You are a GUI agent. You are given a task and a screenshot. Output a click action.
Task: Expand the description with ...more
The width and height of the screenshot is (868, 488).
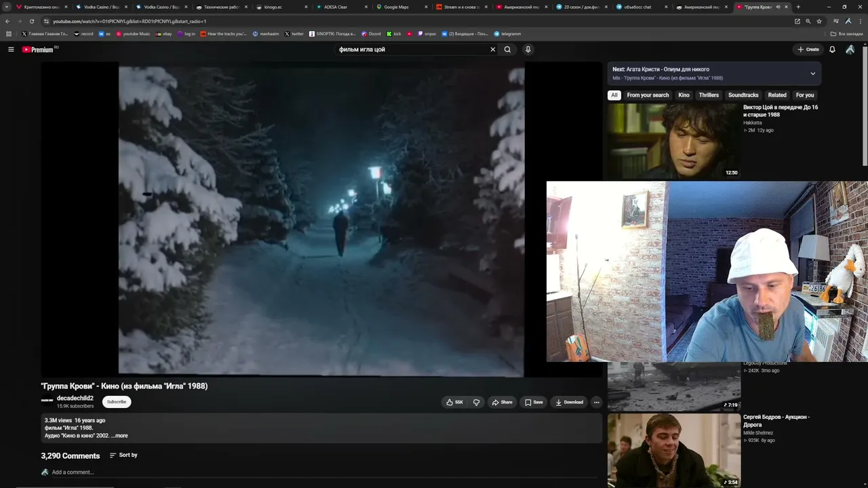pos(119,436)
